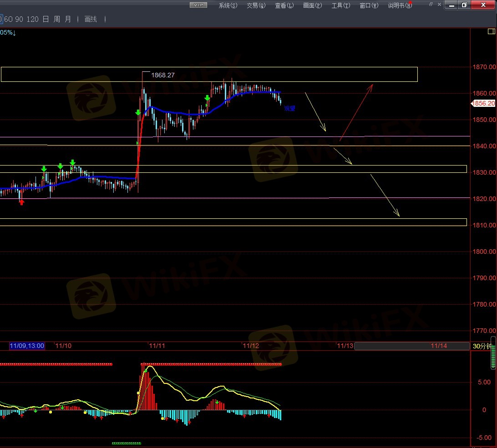497x448 pixels.
Task: Click the red down arrow signal marker
Action: pos(21,202)
